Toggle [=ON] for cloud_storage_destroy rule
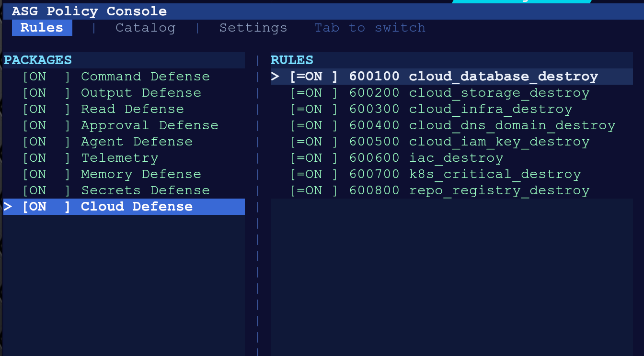The width and height of the screenshot is (644, 356). pyautogui.click(x=314, y=93)
